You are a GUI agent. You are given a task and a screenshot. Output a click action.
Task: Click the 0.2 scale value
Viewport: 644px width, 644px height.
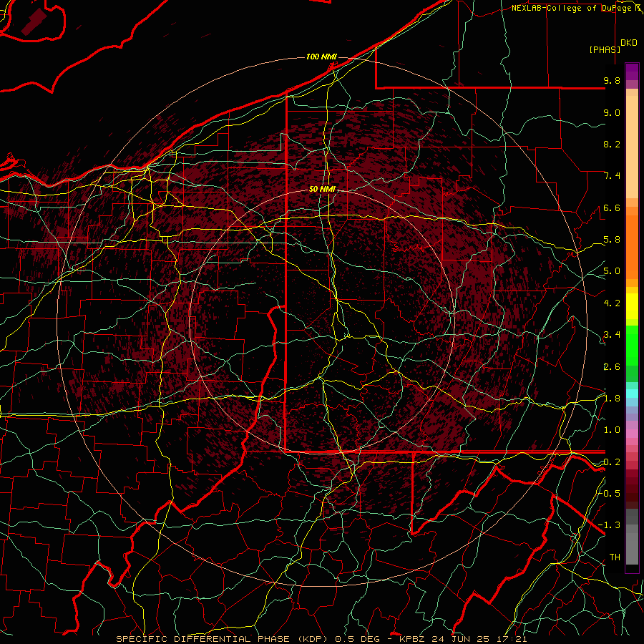coord(612,462)
